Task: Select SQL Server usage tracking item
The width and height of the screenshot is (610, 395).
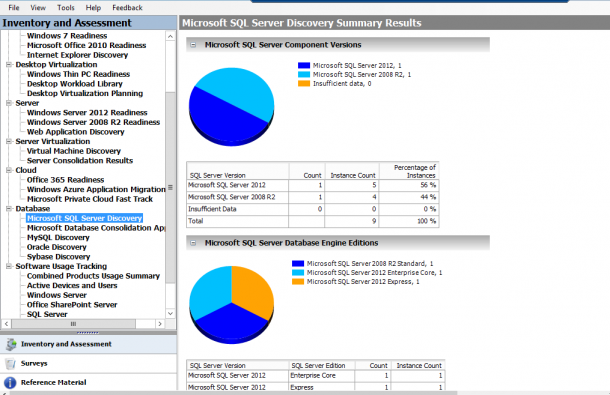Action: 47,314
